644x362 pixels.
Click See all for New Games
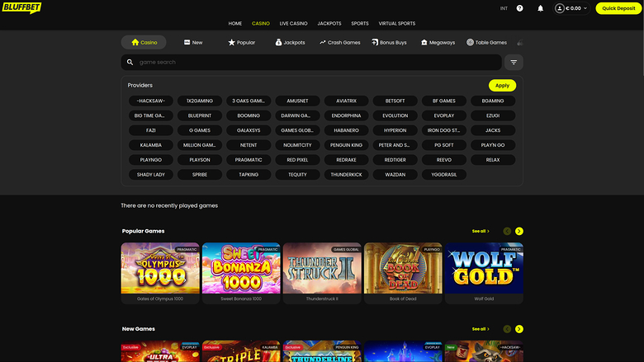pyautogui.click(x=481, y=329)
